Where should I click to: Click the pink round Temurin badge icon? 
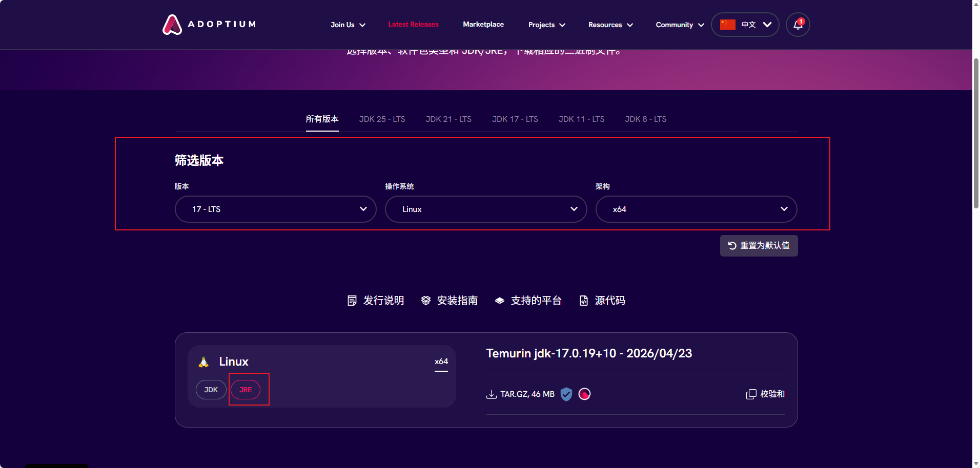click(x=584, y=394)
